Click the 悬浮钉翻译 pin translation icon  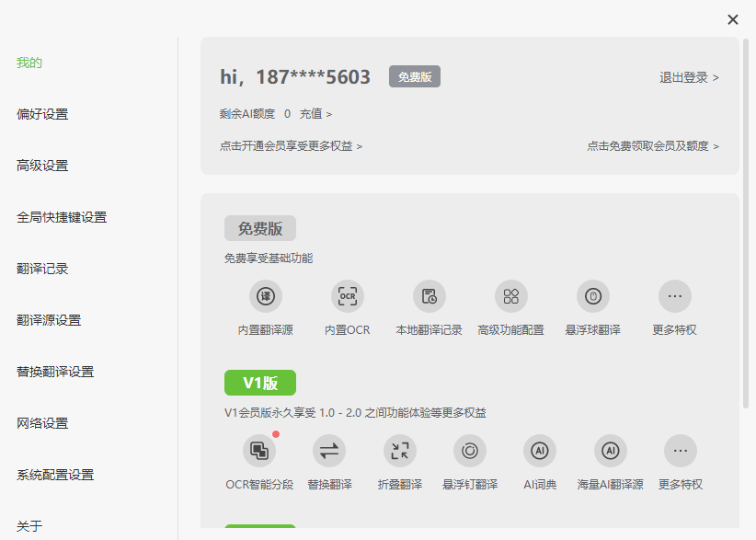[469, 451]
